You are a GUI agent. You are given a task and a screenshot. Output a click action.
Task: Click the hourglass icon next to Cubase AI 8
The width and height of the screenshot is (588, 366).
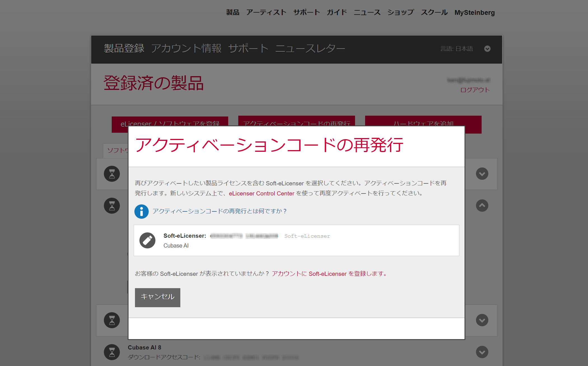(112, 352)
